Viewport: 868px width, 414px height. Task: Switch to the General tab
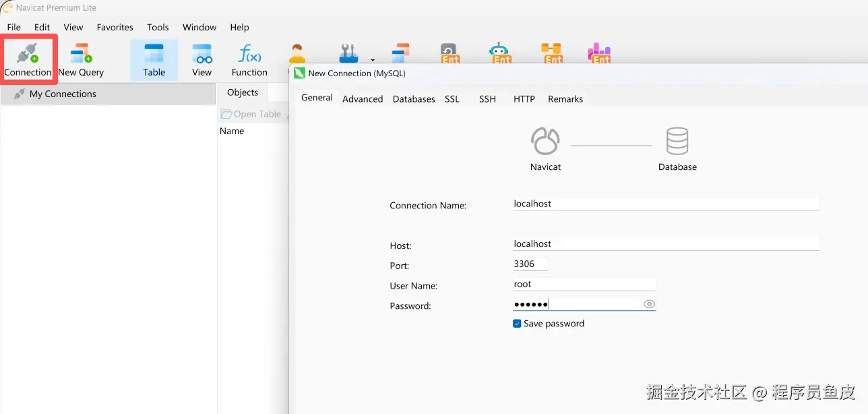[x=317, y=98]
